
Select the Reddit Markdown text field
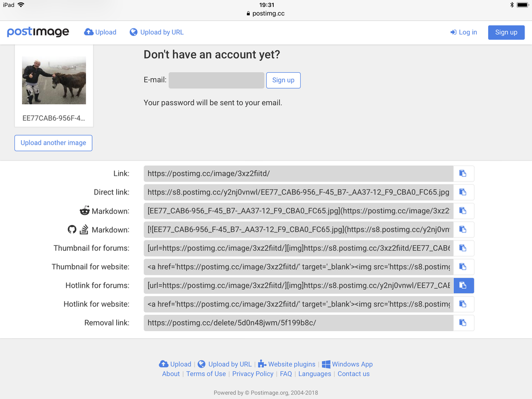299,211
